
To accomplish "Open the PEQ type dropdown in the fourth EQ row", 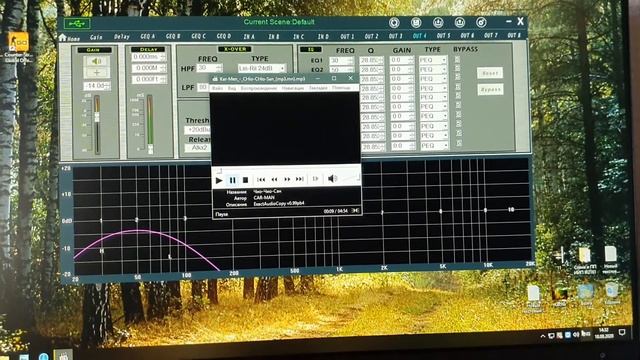I will click(433, 88).
